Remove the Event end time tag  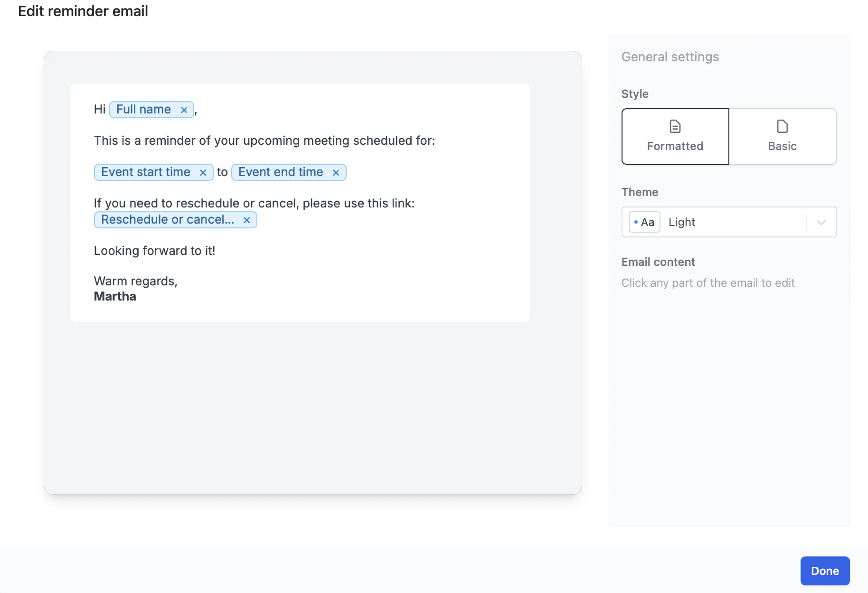(x=336, y=172)
